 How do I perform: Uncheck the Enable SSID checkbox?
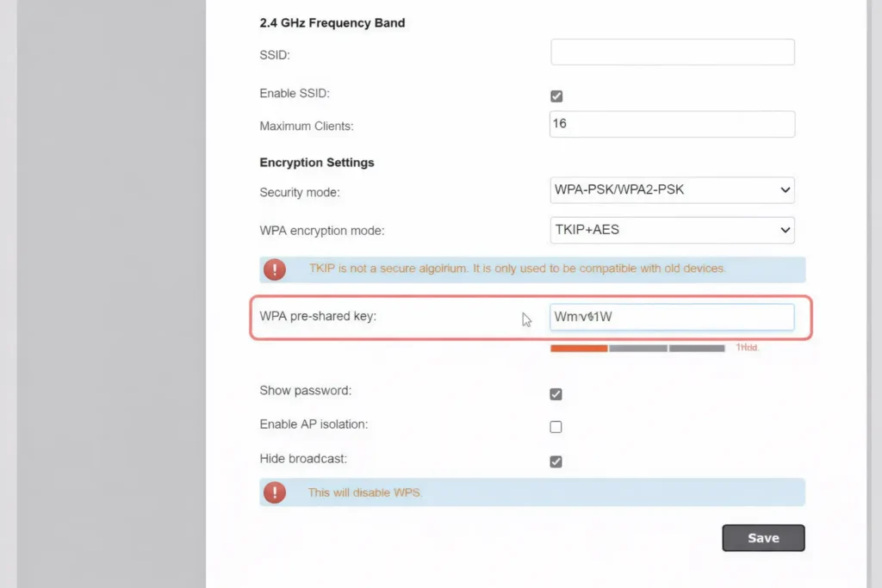(556, 96)
